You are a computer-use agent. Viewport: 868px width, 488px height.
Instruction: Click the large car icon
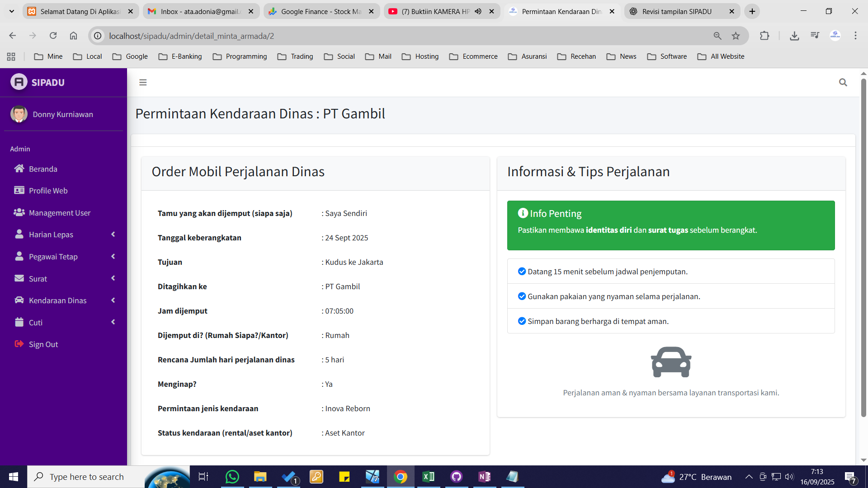pyautogui.click(x=671, y=362)
